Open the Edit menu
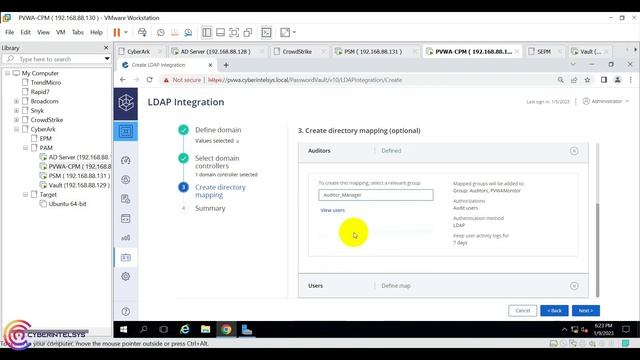This screenshot has height=360, width=640. [25, 32]
